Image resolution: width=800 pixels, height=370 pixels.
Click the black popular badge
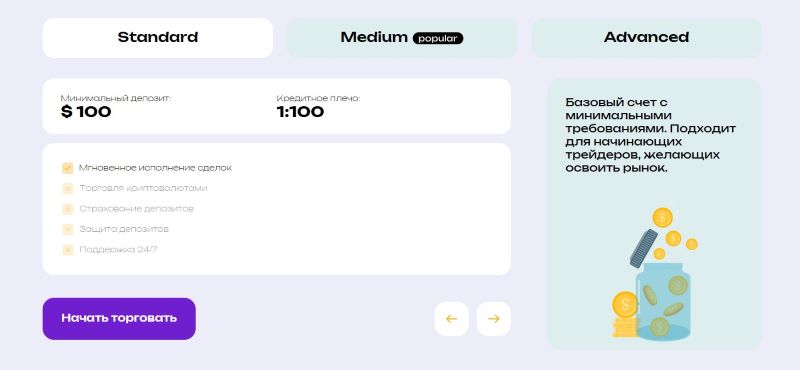tap(438, 38)
